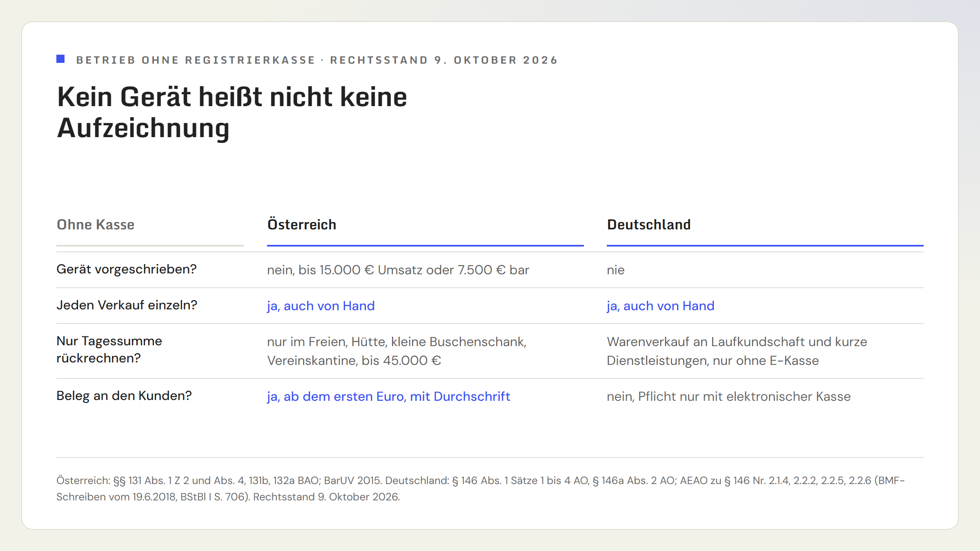Click the 'Deutschland' column header
The image size is (980, 551).
pyautogui.click(x=649, y=224)
